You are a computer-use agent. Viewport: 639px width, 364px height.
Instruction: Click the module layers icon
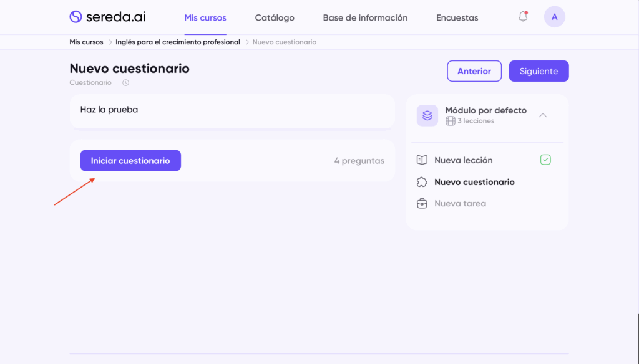pyautogui.click(x=427, y=115)
